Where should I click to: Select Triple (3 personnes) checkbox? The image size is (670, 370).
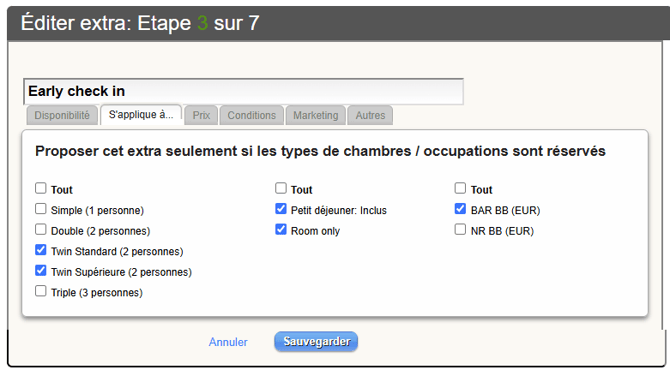(x=41, y=291)
